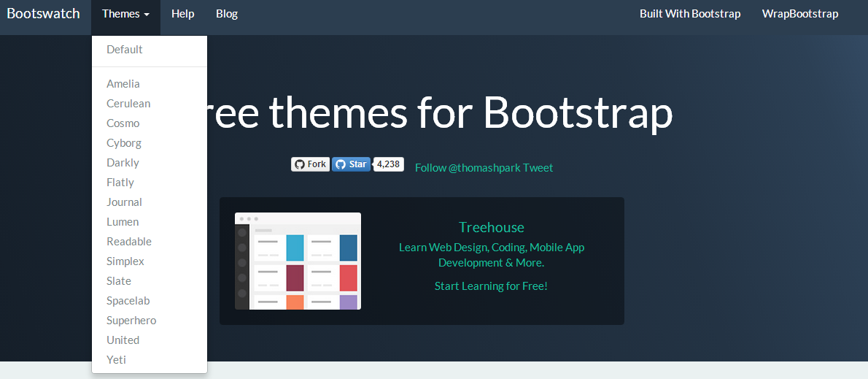This screenshot has width=868, height=379.
Task: Choose the Amelia theme
Action: pyautogui.click(x=123, y=84)
